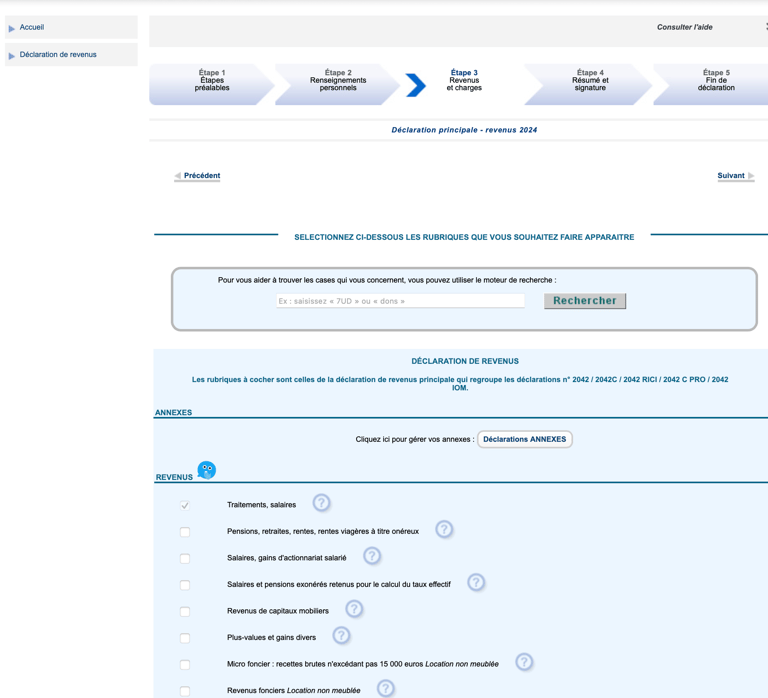Open help icon for Salaires et pensions exonérés
The height and width of the screenshot is (698, 768).
tap(476, 582)
